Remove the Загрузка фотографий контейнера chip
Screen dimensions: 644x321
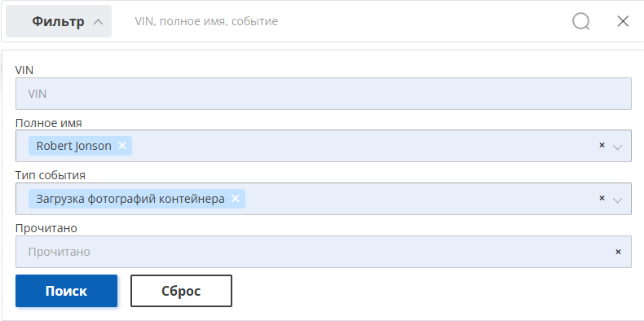(x=236, y=198)
